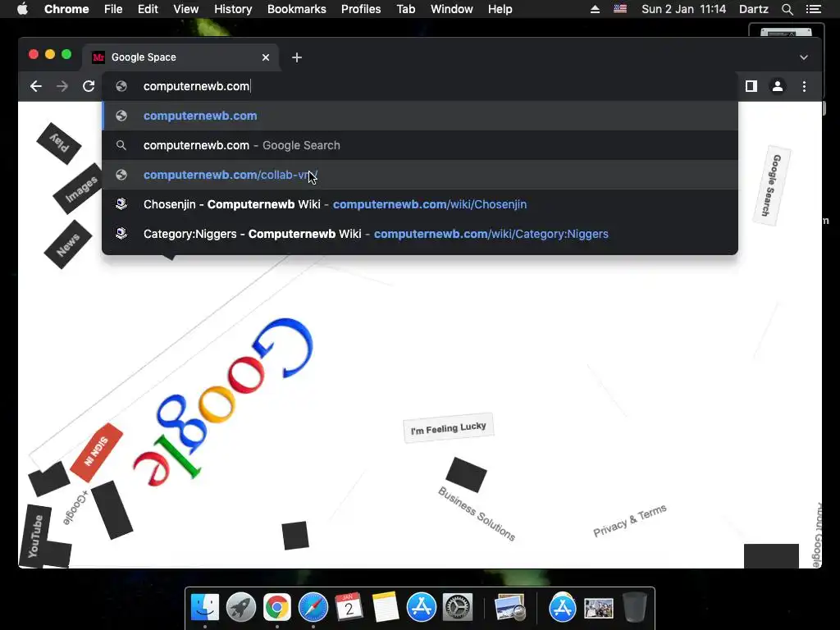Click the red SIGN IN button
Image resolution: width=840 pixels, height=630 pixels.
point(97,452)
